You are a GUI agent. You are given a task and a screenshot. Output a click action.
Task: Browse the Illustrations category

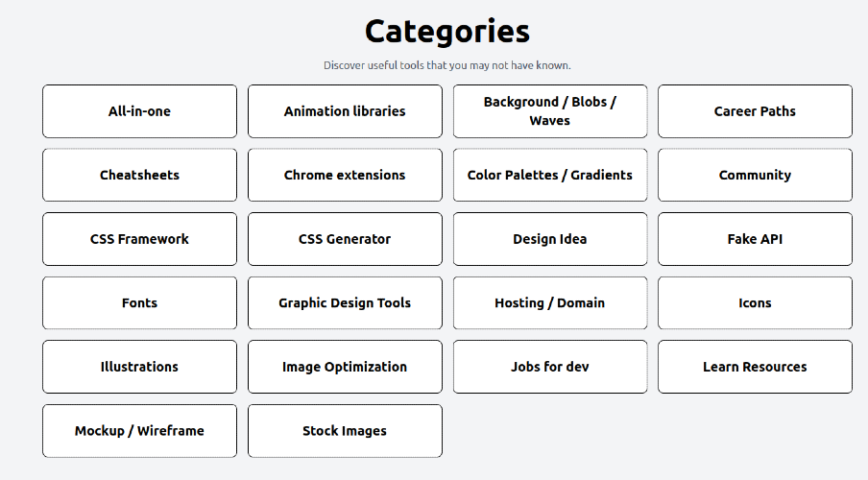coord(139,367)
